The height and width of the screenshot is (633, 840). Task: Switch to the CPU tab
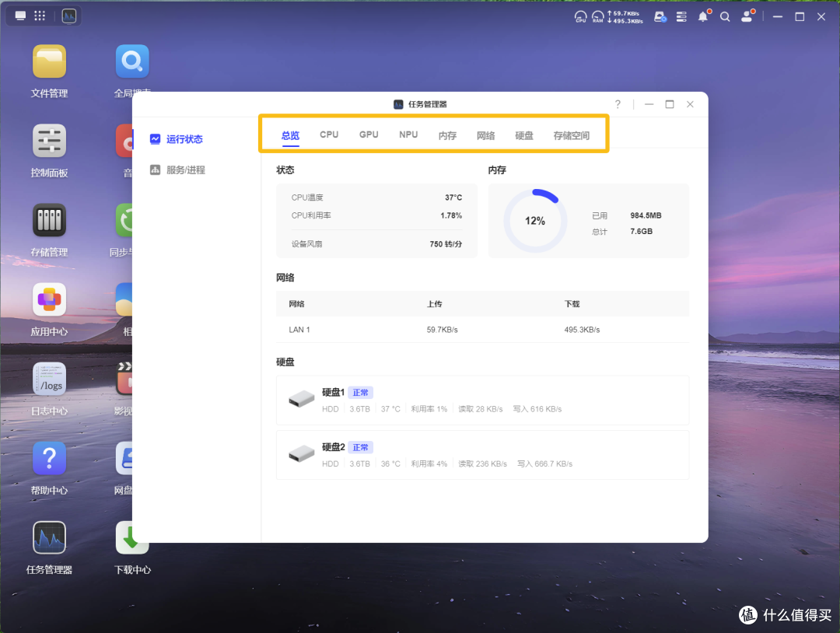click(x=329, y=135)
